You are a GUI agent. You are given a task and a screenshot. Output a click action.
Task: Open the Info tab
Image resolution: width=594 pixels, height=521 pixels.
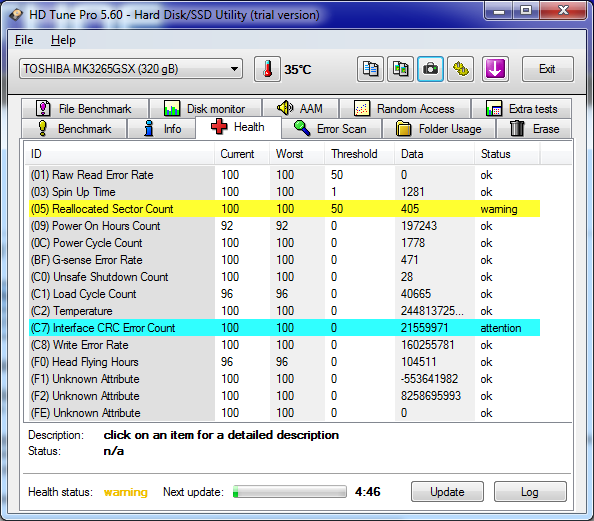coord(162,129)
